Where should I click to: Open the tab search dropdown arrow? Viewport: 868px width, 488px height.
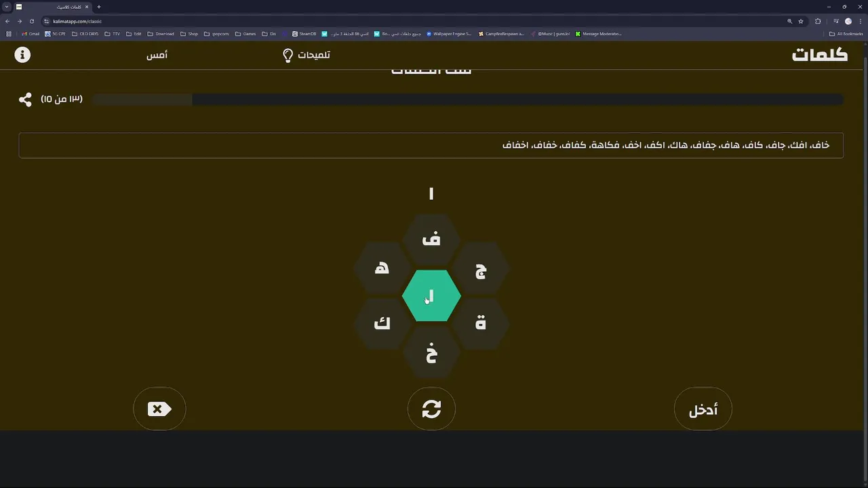click(x=6, y=7)
